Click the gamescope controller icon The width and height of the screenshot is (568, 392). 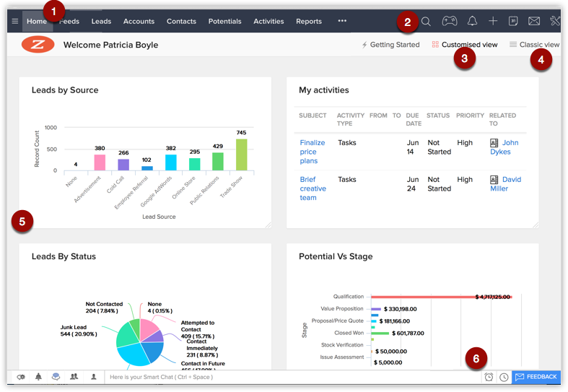tap(450, 22)
